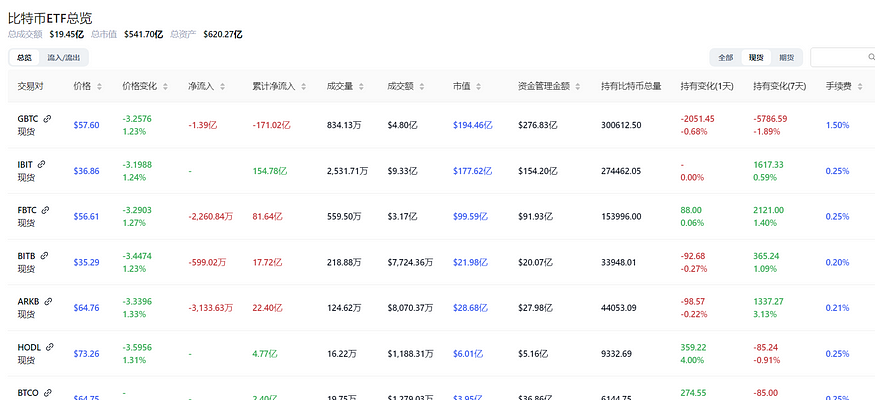
Task: Click IBIT market cap $177.62亿
Action: [x=473, y=171]
